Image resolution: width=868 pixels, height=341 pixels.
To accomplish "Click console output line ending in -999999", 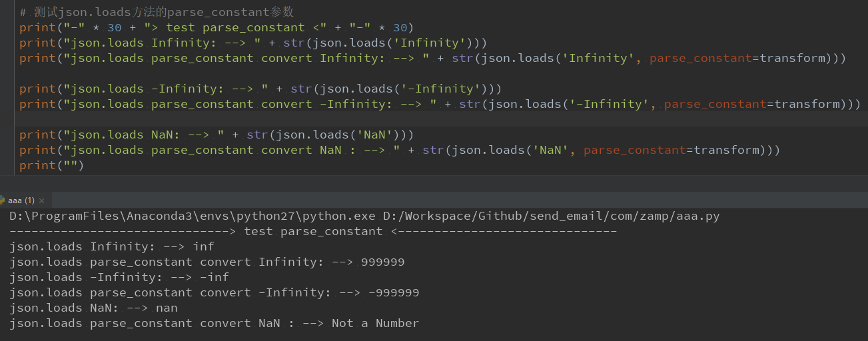I will (215, 292).
